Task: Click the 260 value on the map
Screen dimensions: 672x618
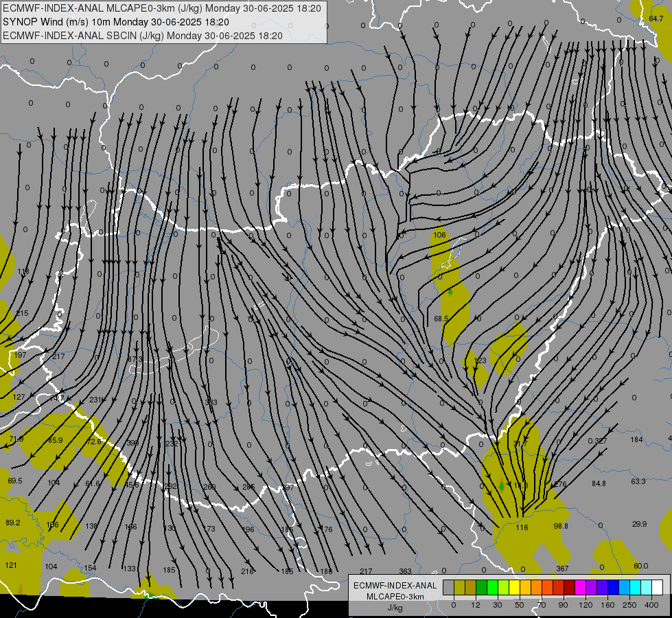Action: coord(209,487)
